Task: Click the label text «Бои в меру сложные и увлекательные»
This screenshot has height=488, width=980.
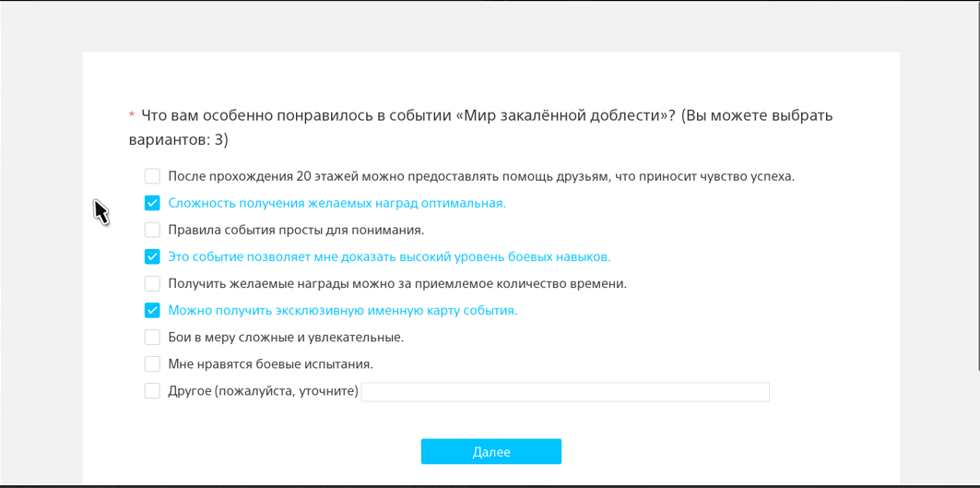Action: pos(286,338)
